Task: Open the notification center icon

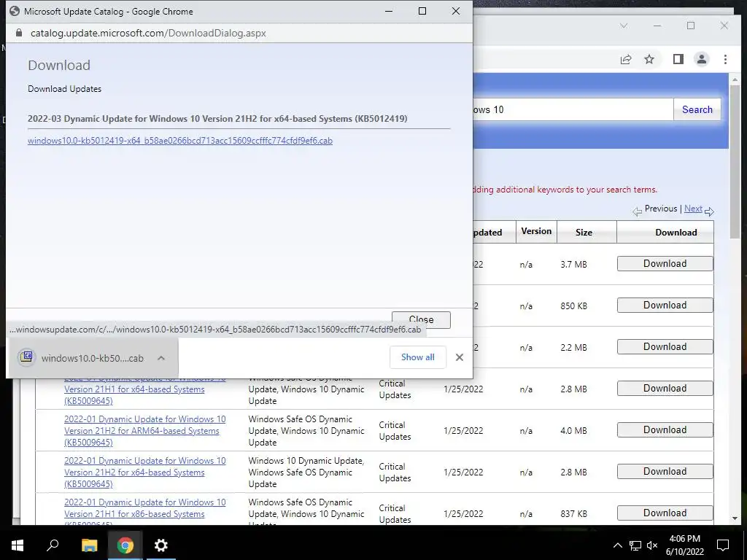Action: click(723, 545)
